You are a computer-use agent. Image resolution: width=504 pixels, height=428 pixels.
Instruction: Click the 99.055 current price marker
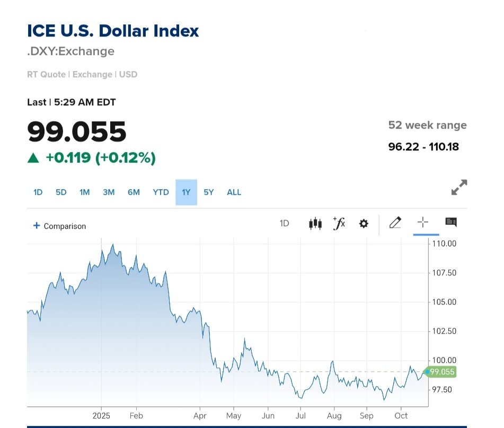[442, 372]
